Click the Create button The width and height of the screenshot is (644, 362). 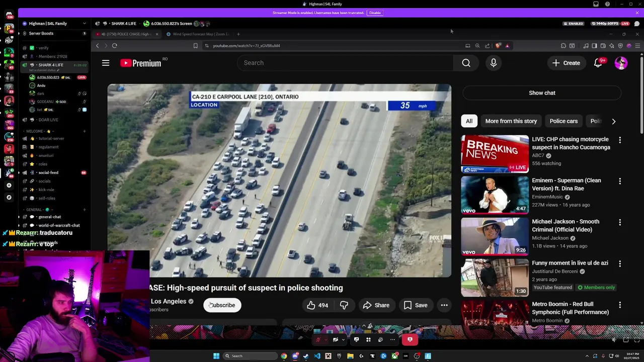pyautogui.click(x=566, y=63)
